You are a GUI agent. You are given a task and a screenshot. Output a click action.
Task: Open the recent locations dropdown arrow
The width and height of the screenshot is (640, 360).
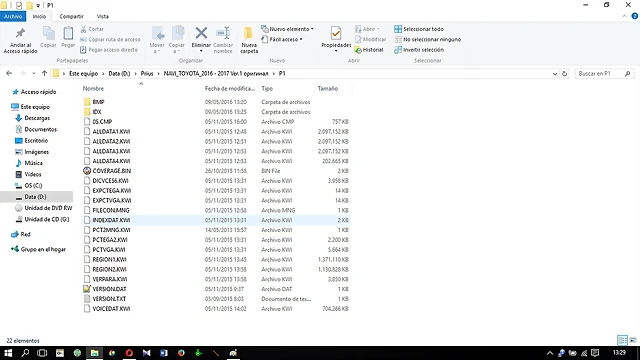tap(33, 73)
